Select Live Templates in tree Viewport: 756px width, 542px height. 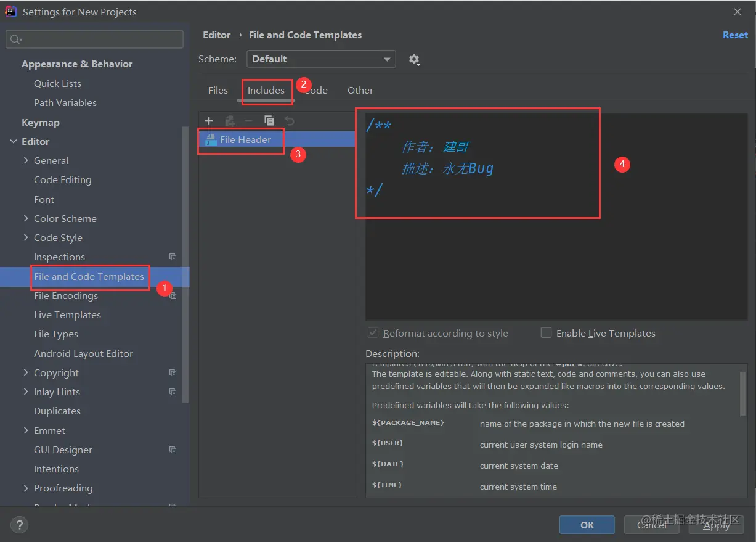[x=67, y=315]
